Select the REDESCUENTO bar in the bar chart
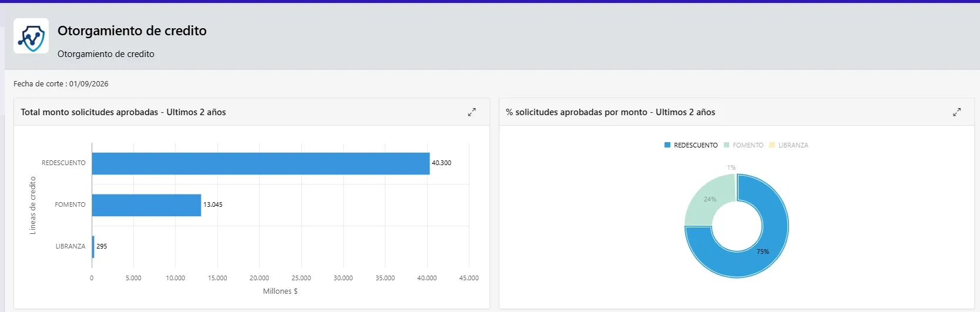Image resolution: width=980 pixels, height=312 pixels. coord(261,163)
